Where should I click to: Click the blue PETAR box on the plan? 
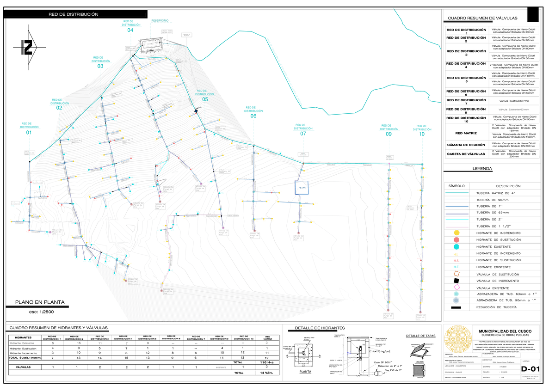coord(302,188)
